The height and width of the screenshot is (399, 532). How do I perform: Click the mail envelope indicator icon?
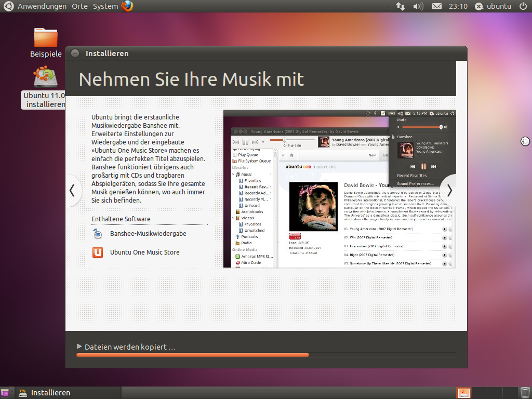pos(436,6)
